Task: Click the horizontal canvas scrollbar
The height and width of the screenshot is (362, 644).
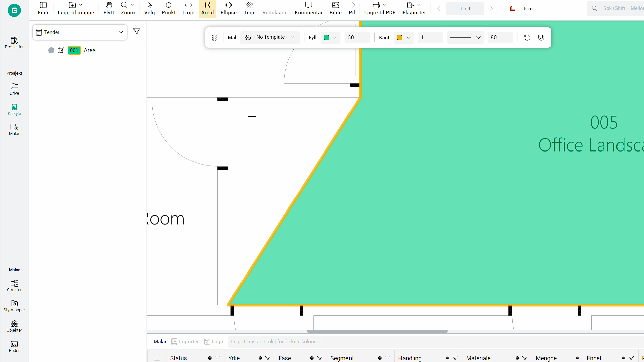Action: pos(377,331)
